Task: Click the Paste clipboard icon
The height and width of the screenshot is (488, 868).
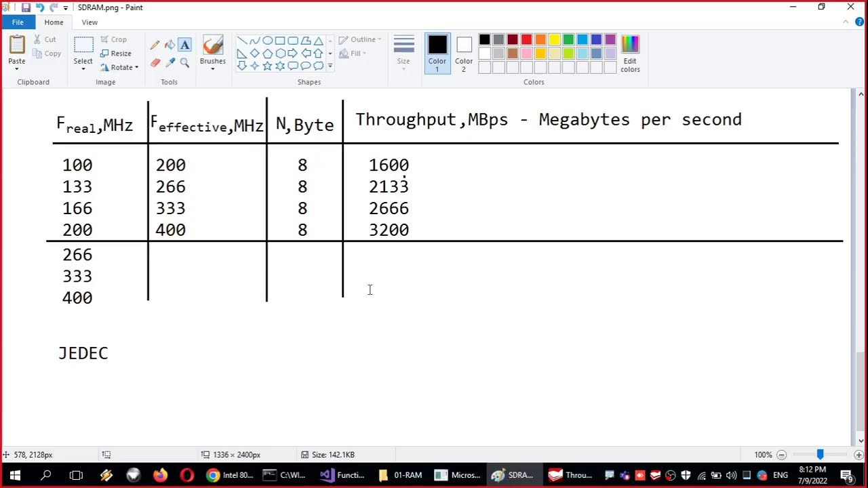Action: [x=17, y=45]
